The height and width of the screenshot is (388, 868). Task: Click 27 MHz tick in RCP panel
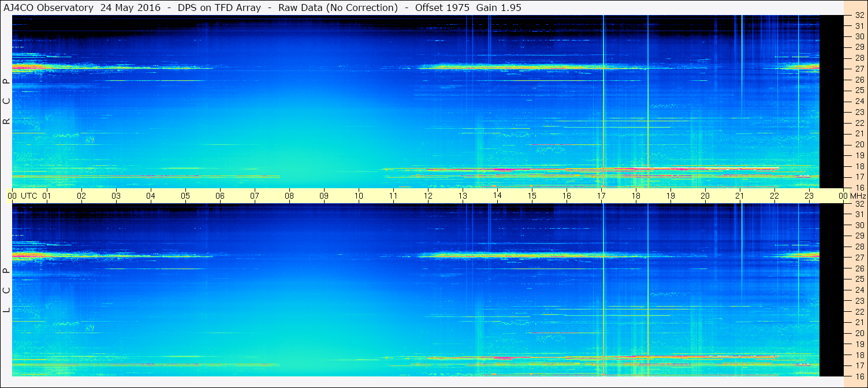859,69
